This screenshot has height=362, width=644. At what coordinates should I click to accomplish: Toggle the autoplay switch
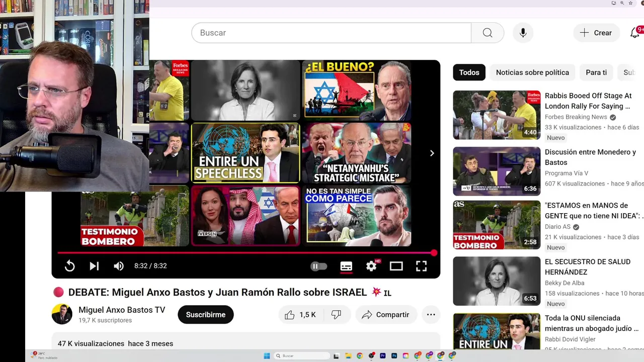pyautogui.click(x=319, y=266)
